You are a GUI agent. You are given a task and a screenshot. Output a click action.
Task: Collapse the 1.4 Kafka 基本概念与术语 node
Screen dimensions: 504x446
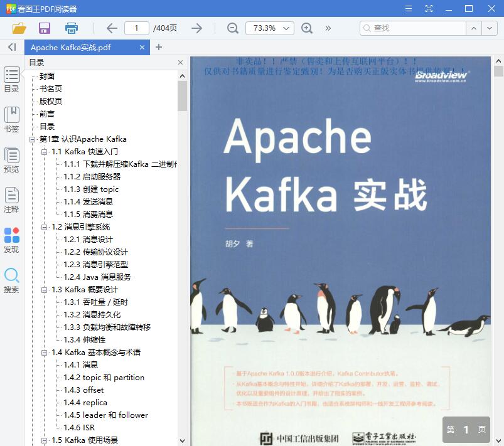45,353
